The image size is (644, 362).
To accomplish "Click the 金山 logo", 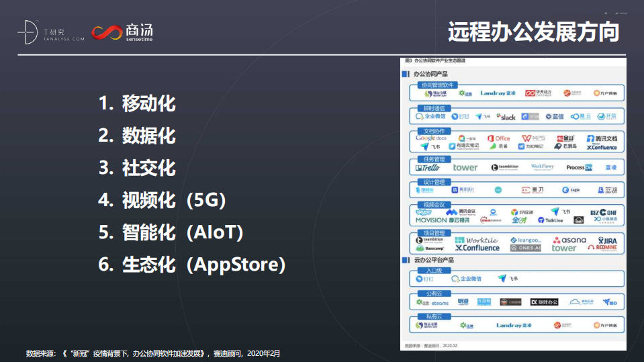I will 565,138.
